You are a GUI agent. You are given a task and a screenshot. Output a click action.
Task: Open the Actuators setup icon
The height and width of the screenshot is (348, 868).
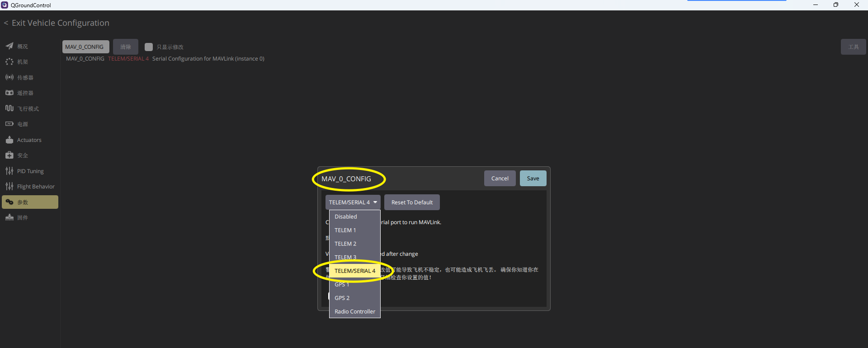(x=9, y=140)
